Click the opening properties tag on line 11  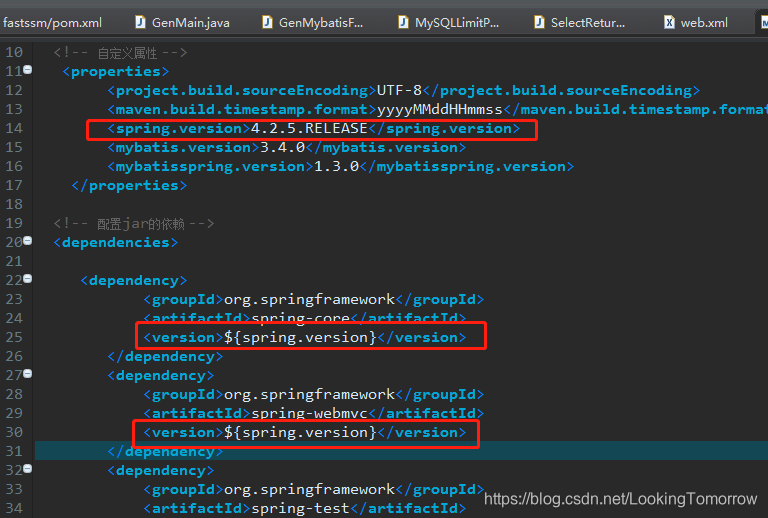coord(116,71)
